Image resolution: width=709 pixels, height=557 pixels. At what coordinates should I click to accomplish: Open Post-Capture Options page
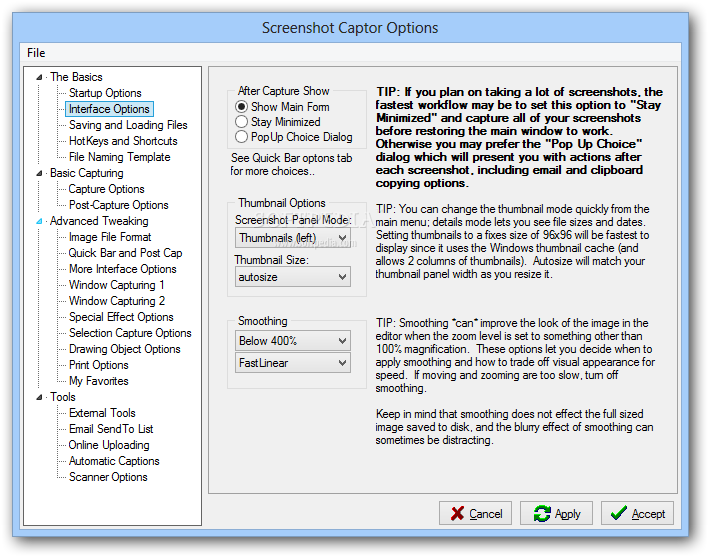tap(118, 205)
